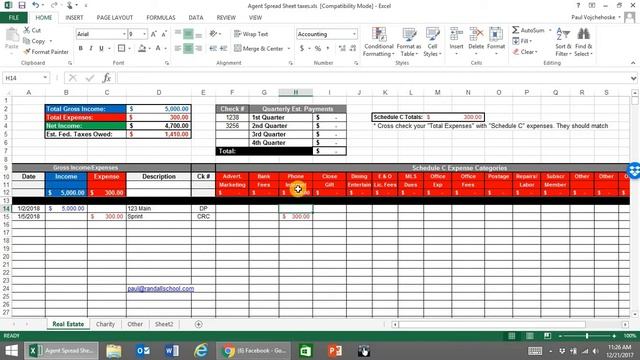Save the workbook with the floppy icon
Image resolution: width=640 pixels, height=360 pixels.
tap(22, 6)
